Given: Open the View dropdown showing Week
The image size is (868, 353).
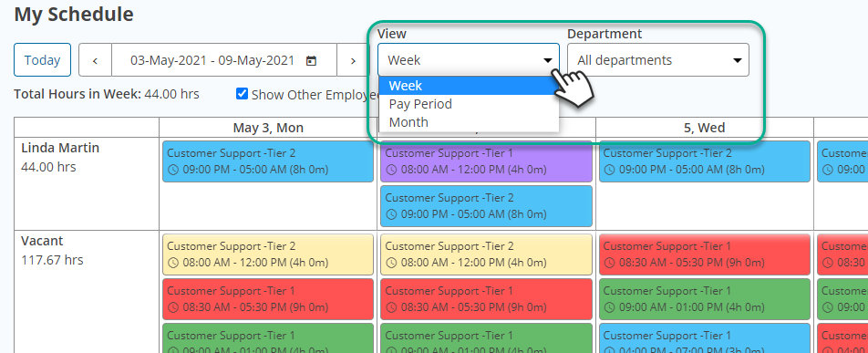Looking at the screenshot, I should (469, 60).
